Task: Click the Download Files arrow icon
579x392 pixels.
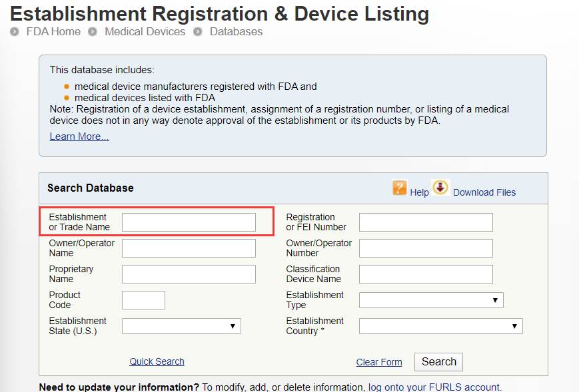Action: (440, 188)
